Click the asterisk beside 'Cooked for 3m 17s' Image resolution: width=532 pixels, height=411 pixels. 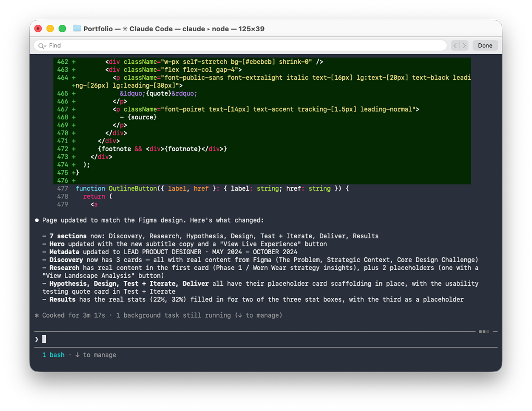(37, 316)
